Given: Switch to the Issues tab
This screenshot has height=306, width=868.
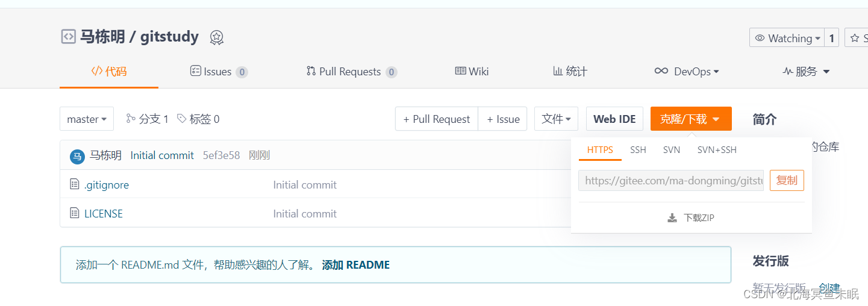Looking at the screenshot, I should pyautogui.click(x=219, y=72).
